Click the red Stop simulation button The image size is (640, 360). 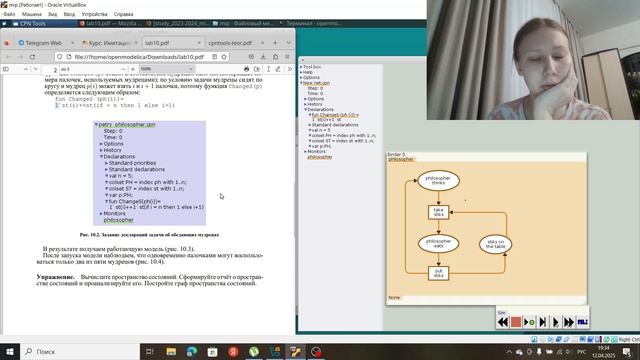coord(516,322)
